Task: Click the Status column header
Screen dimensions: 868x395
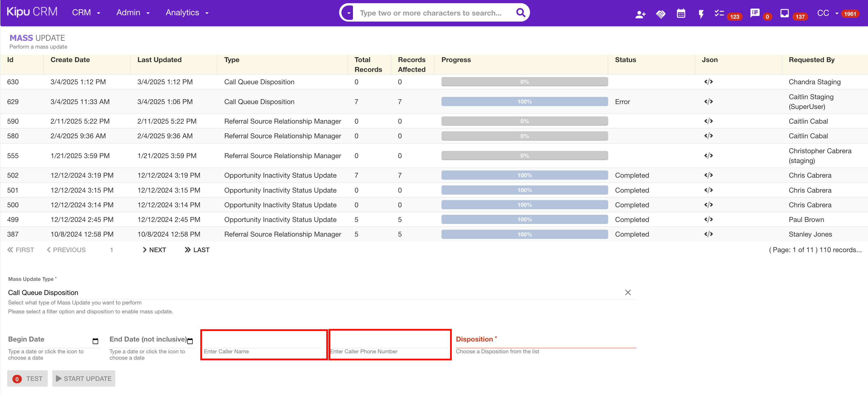Action: [625, 60]
